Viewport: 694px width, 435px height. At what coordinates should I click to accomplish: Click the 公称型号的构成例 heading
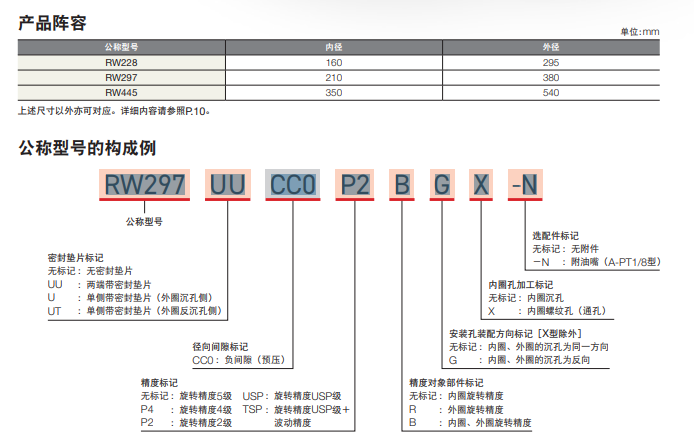(x=88, y=148)
